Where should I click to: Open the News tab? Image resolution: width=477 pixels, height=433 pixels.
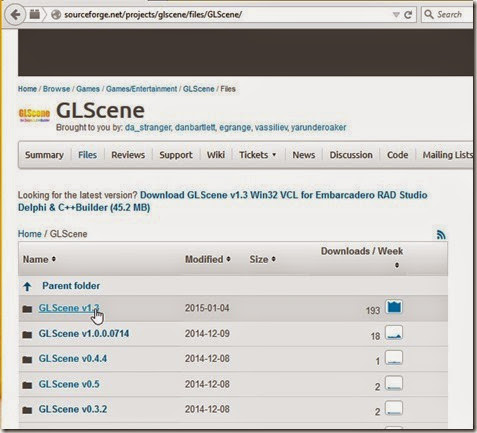[x=304, y=155]
